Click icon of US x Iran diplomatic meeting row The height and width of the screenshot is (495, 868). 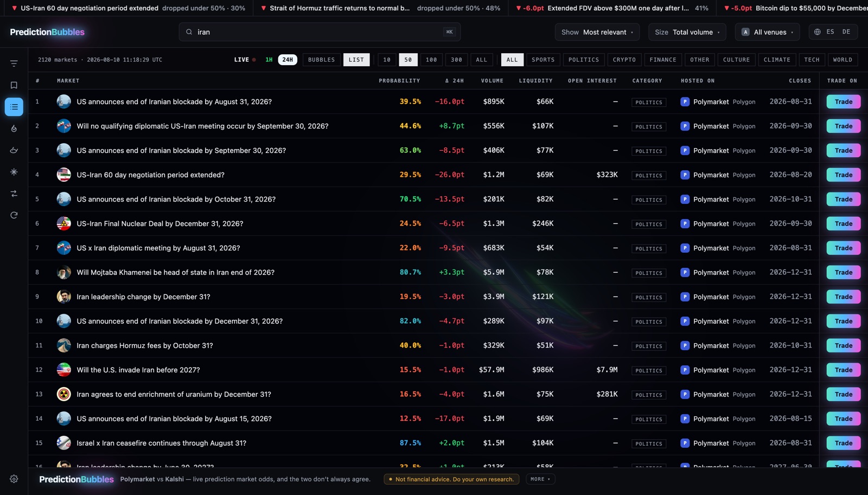(x=64, y=248)
